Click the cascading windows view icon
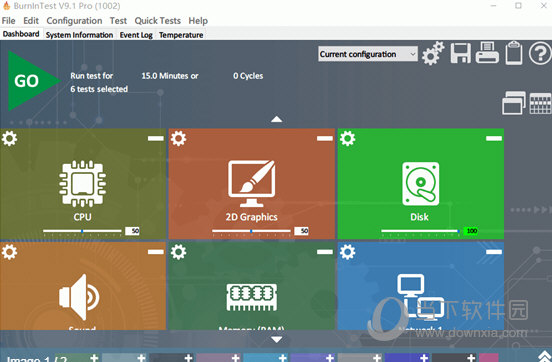552x362 pixels. [x=514, y=103]
